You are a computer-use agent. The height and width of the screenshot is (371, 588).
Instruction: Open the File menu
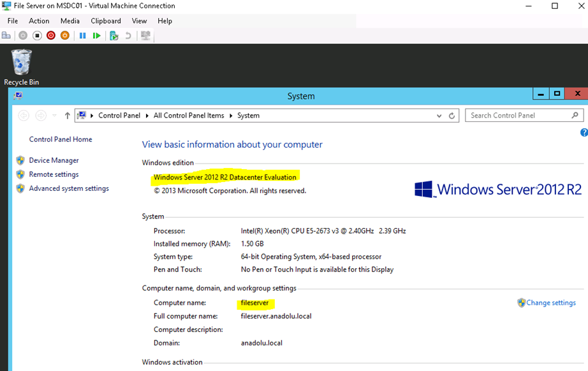tap(12, 21)
